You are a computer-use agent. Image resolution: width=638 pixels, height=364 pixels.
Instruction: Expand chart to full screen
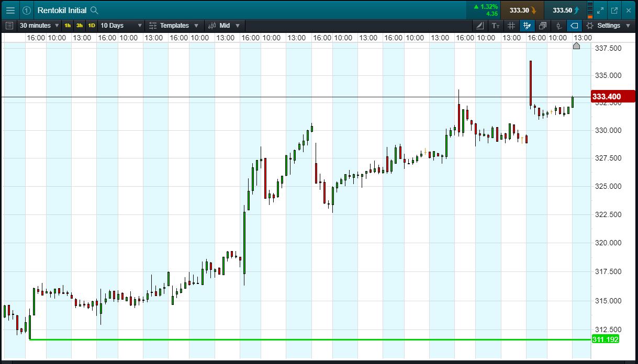(x=600, y=10)
